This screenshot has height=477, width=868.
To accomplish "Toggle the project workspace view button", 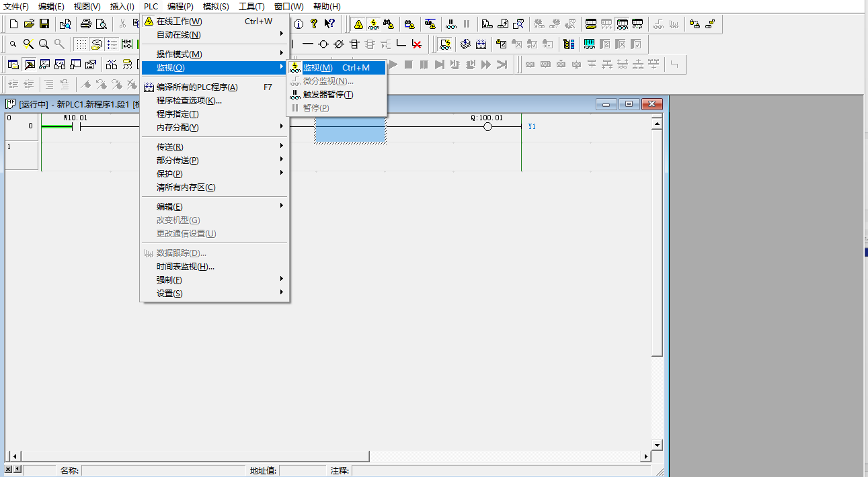I will [14, 64].
